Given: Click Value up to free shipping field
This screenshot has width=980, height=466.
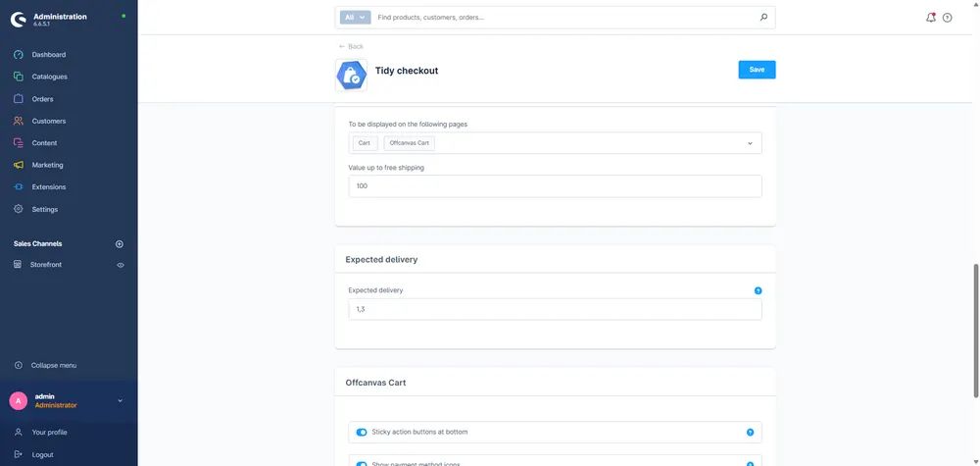Looking at the screenshot, I should coord(555,185).
